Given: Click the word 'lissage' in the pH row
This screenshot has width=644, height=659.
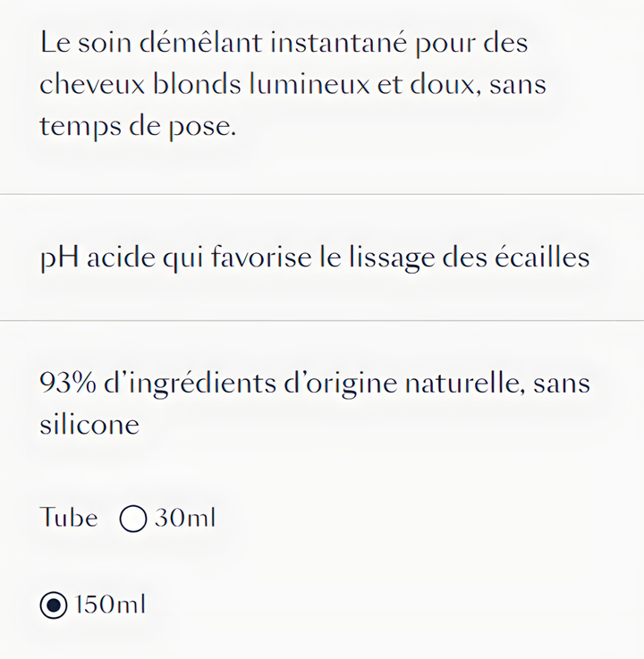Looking at the screenshot, I should (x=392, y=258).
